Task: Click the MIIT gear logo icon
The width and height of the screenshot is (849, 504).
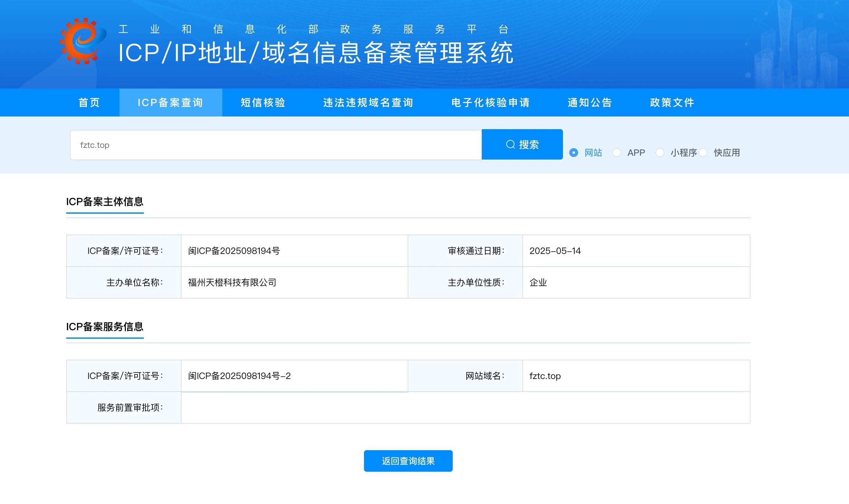Action: pyautogui.click(x=83, y=41)
